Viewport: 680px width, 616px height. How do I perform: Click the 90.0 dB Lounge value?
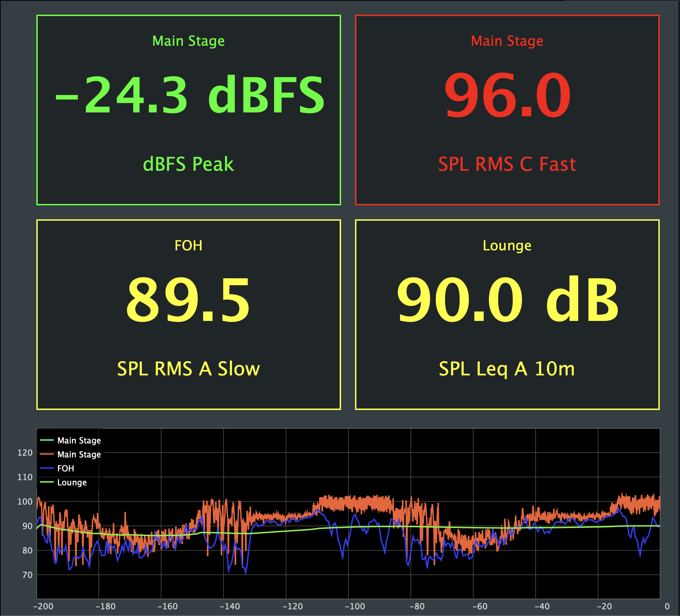[508, 299]
